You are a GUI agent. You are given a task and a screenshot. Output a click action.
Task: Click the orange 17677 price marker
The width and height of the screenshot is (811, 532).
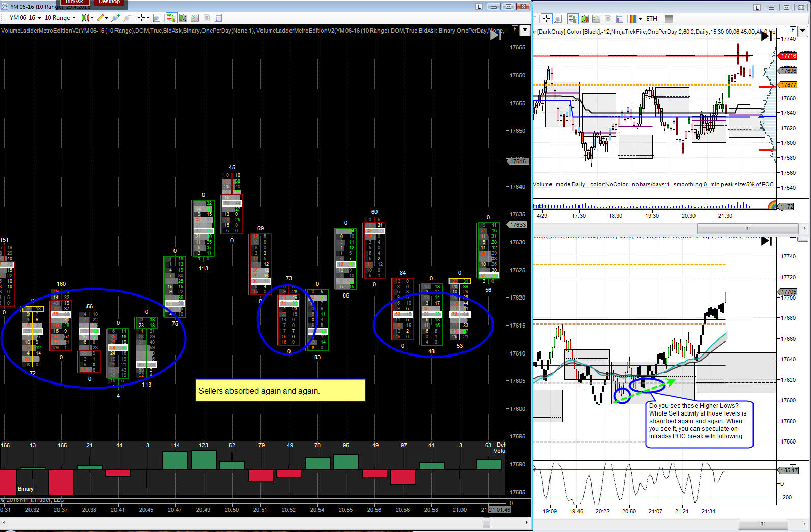click(787, 85)
